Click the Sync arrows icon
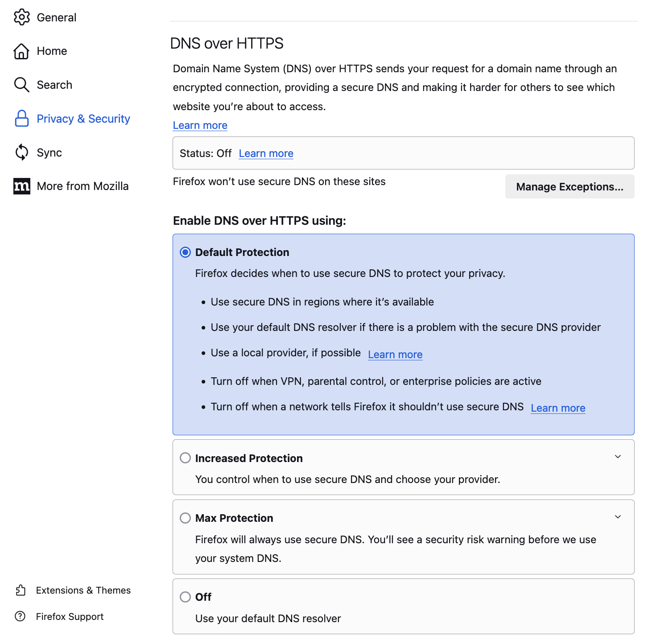The image size is (652, 644). tap(21, 153)
